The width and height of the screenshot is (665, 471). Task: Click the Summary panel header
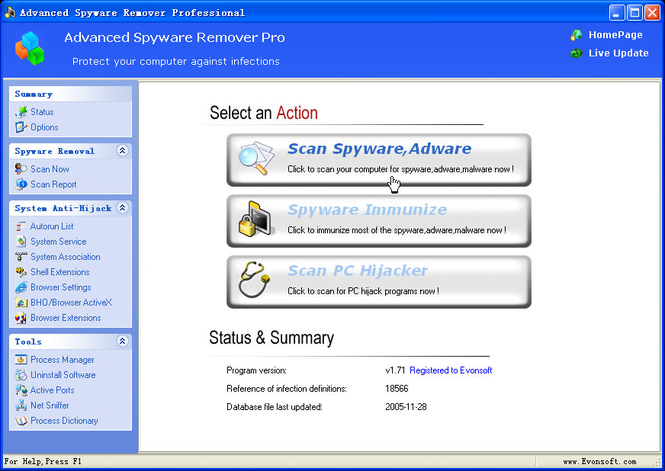pyautogui.click(x=70, y=94)
